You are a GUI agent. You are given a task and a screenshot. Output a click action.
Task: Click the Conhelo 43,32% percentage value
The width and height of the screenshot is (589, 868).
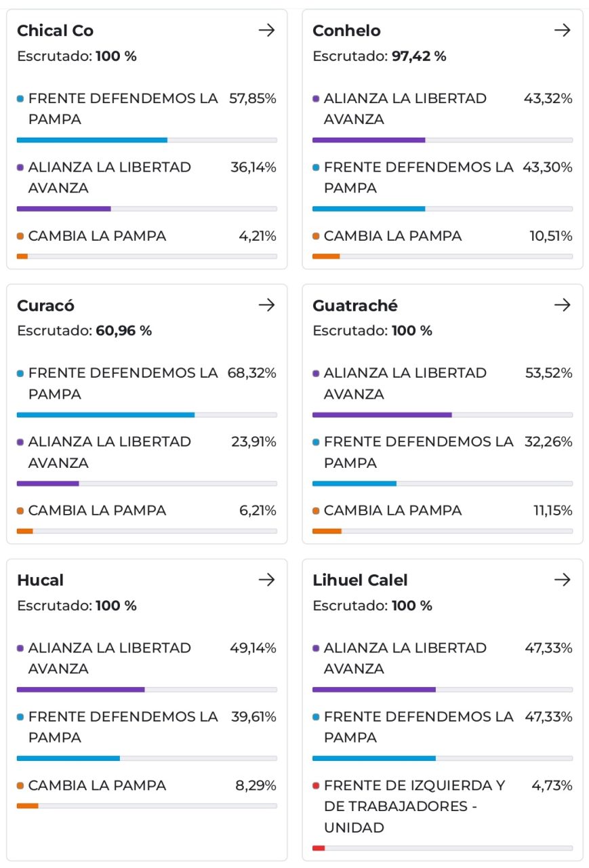click(548, 98)
